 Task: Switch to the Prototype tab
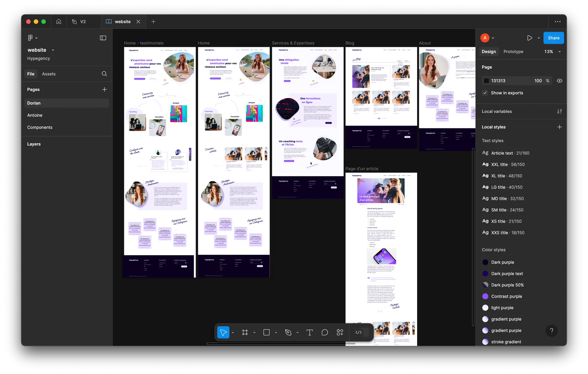(x=513, y=51)
